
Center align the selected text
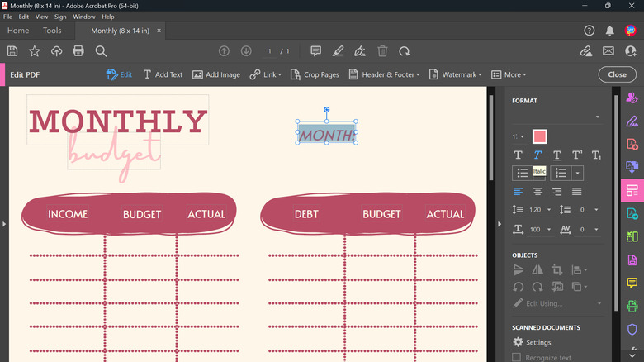tap(537, 191)
